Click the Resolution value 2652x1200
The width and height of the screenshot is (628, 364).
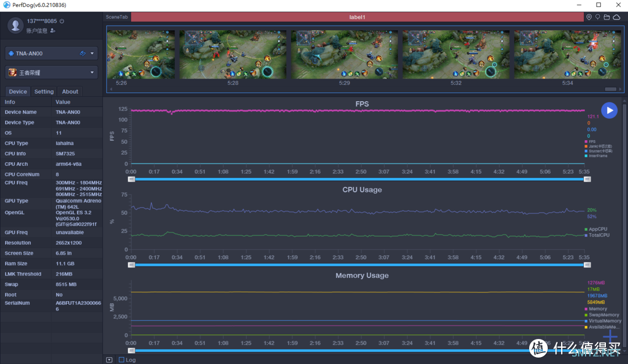click(69, 243)
